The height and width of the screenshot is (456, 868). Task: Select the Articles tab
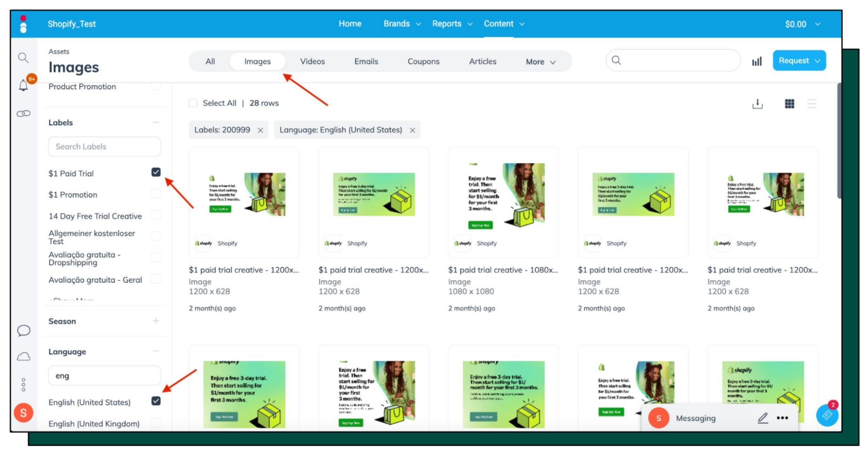pos(482,62)
